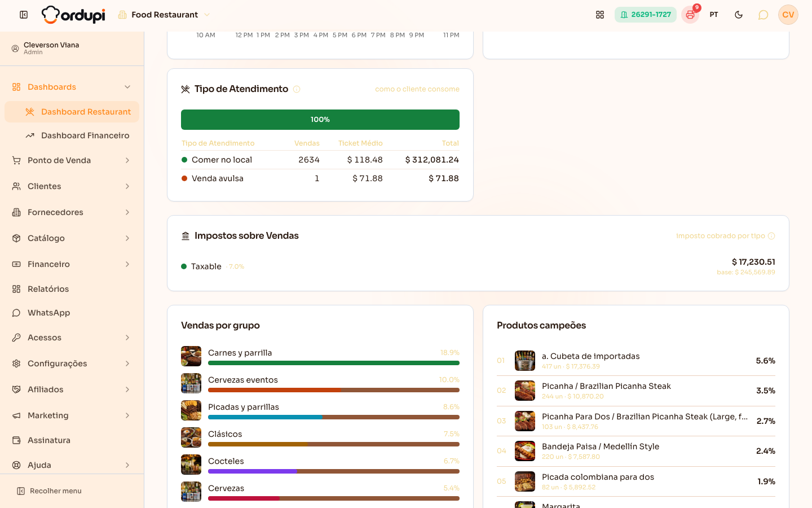Collapse the Dashboards menu group

(72, 87)
